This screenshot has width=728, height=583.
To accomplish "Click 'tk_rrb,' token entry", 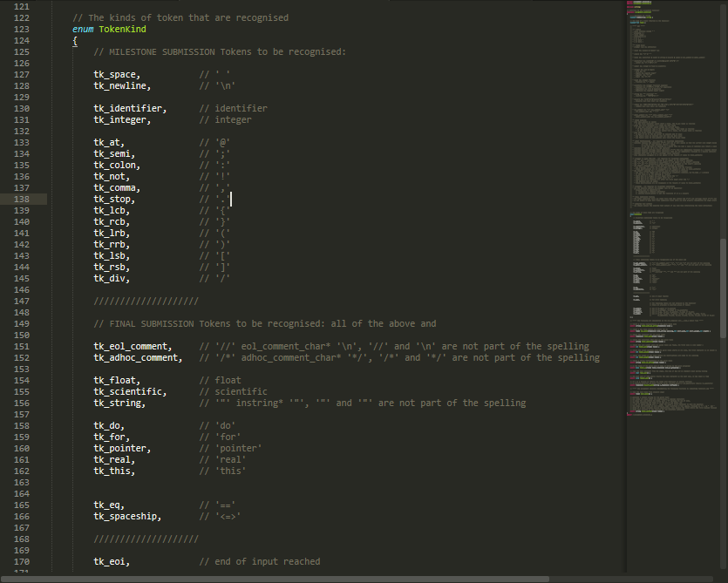I will pyautogui.click(x=112, y=245).
